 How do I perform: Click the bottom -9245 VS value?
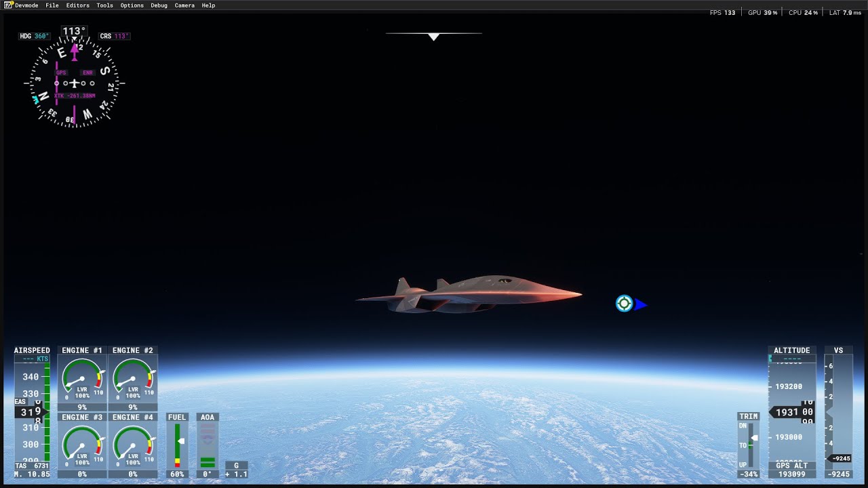pyautogui.click(x=839, y=474)
